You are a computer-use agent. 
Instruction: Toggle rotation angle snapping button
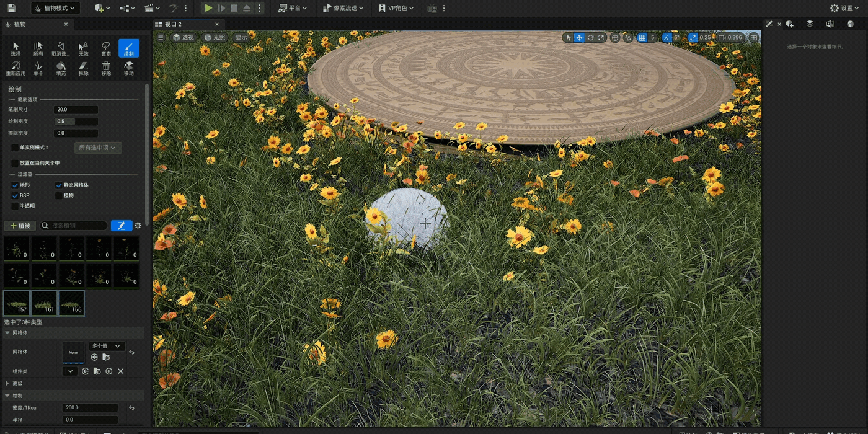[667, 38]
